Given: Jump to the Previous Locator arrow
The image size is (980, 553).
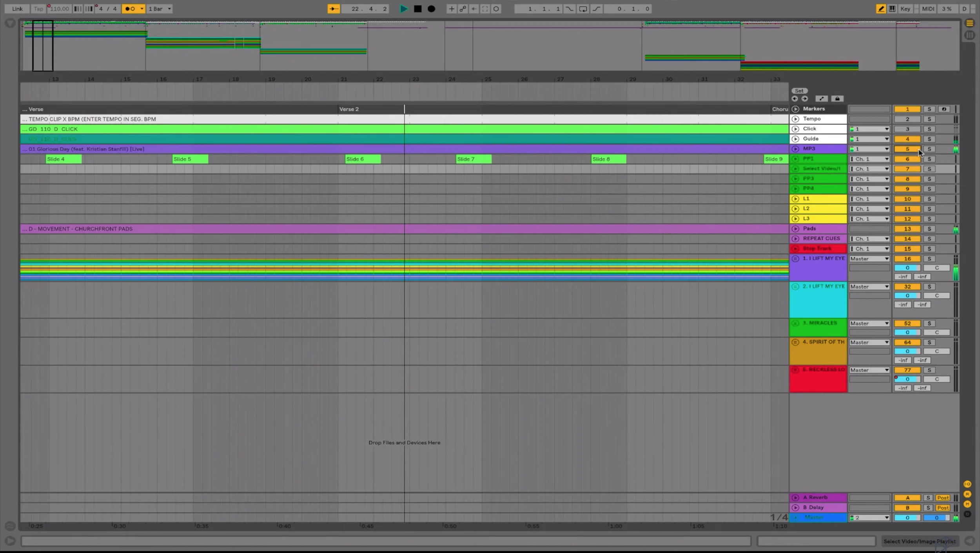Looking at the screenshot, I should pos(795,99).
